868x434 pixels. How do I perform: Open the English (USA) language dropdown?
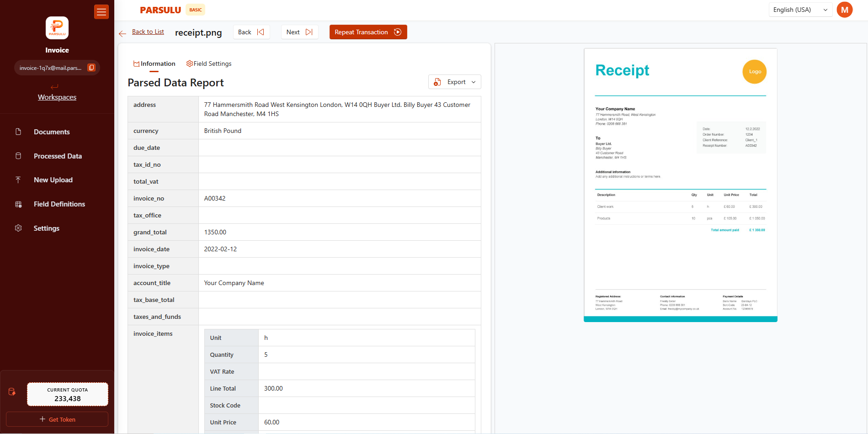point(801,10)
